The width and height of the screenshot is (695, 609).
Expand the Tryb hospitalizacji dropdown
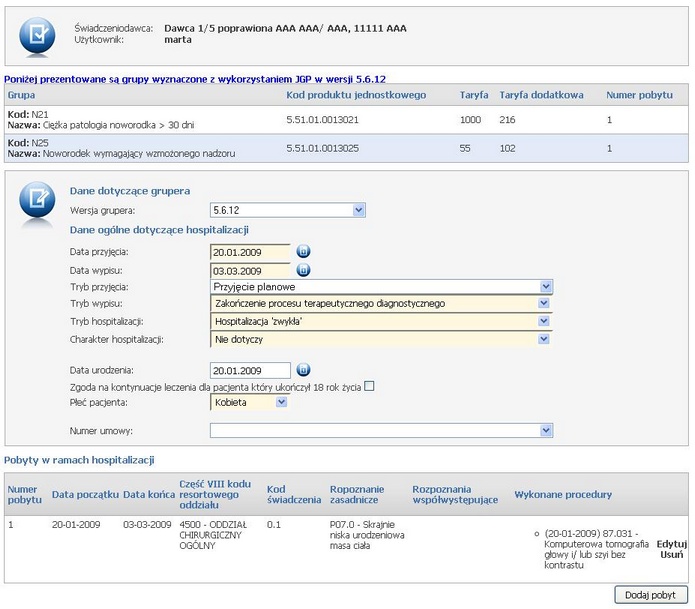click(x=546, y=322)
